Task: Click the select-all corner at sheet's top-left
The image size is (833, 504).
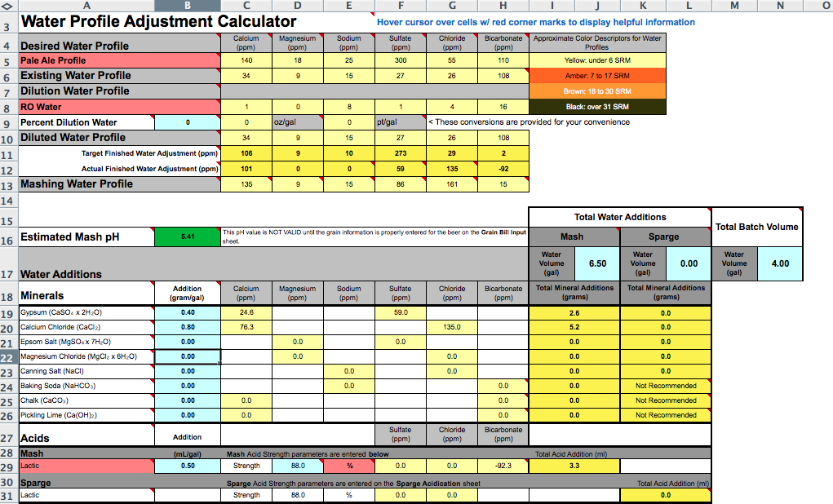Action: (7, 6)
